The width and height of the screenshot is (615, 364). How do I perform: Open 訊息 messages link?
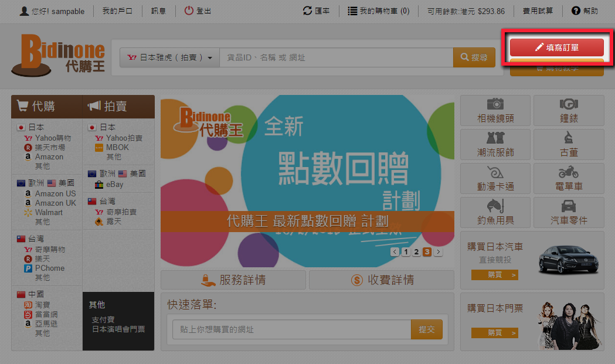[x=158, y=11]
